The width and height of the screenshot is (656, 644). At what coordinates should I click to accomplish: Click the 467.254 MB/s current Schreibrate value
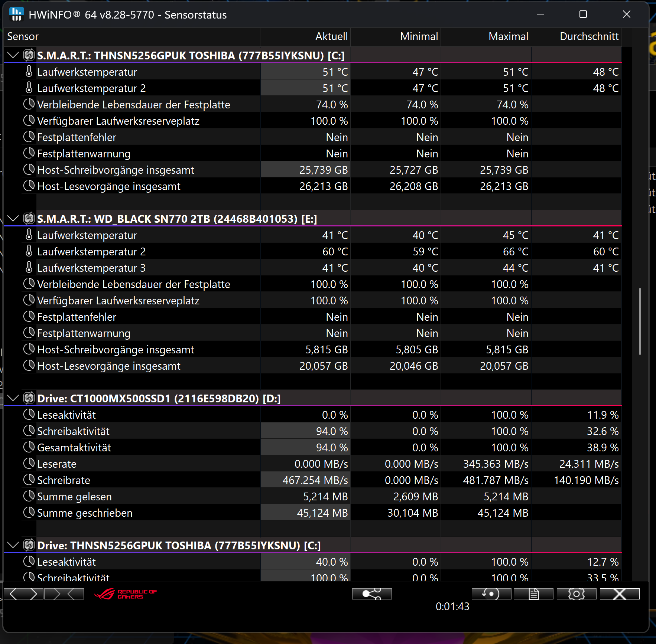coord(305,480)
